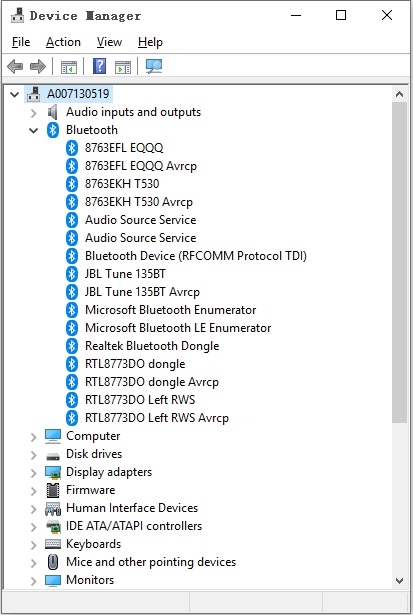
Task: Open the File menu
Action: click(x=21, y=42)
